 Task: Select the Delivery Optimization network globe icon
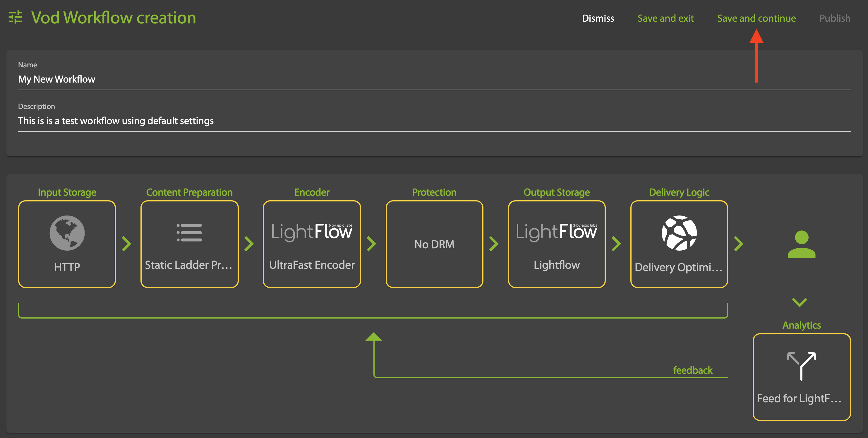coord(679,233)
